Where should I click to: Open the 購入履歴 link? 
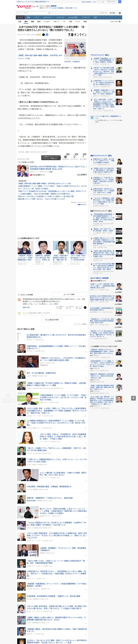click(x=112, y=13)
